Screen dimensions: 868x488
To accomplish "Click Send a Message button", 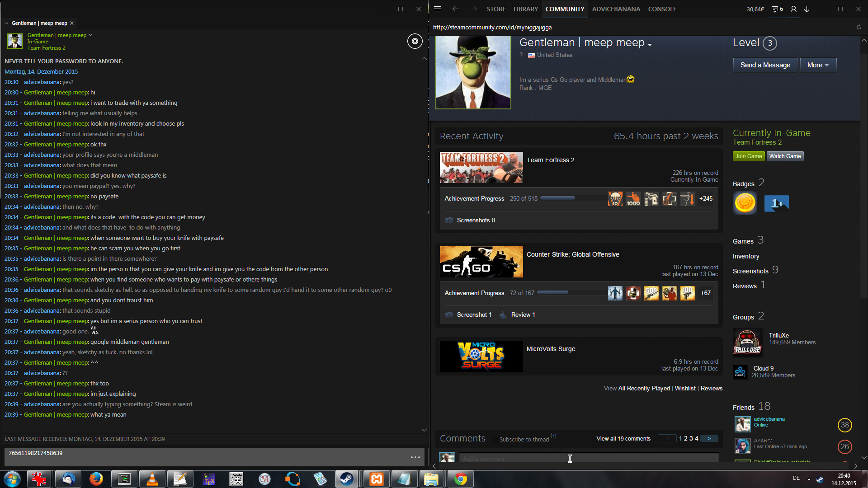I will pos(765,65).
